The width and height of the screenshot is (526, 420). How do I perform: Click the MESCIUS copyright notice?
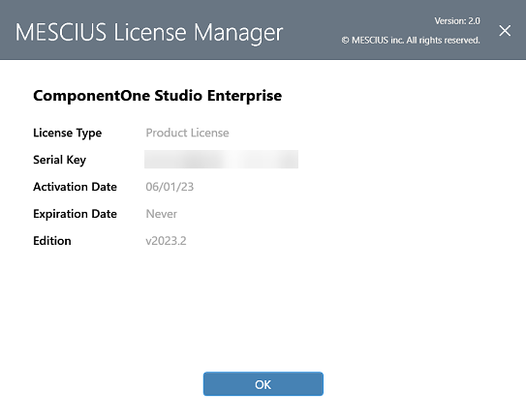[x=411, y=41]
